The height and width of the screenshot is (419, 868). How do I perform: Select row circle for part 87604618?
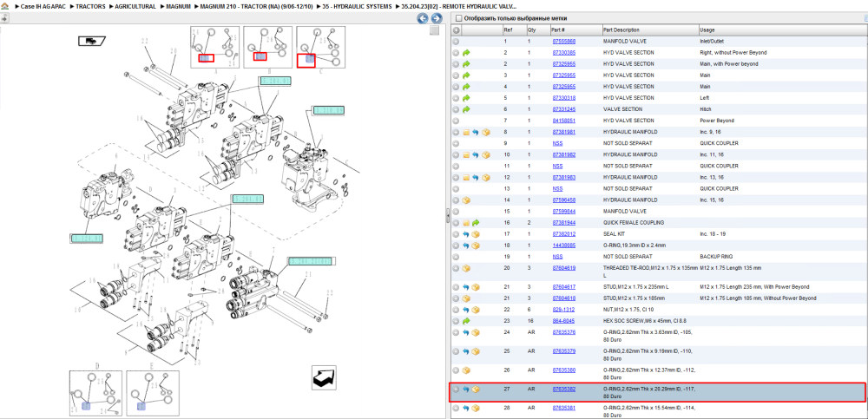[x=457, y=298]
